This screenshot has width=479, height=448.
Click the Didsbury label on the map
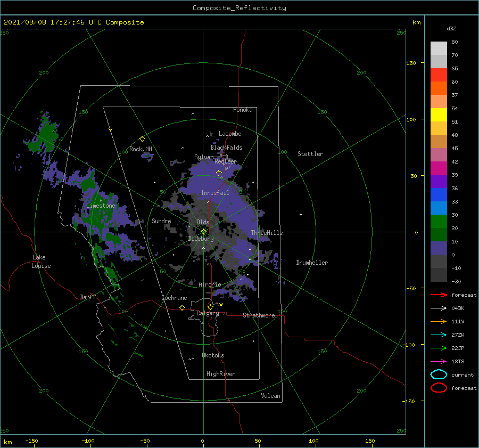tap(201, 239)
